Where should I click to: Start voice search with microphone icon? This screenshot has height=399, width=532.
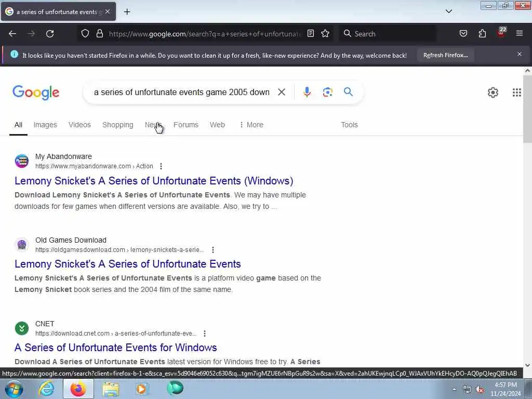307,92
